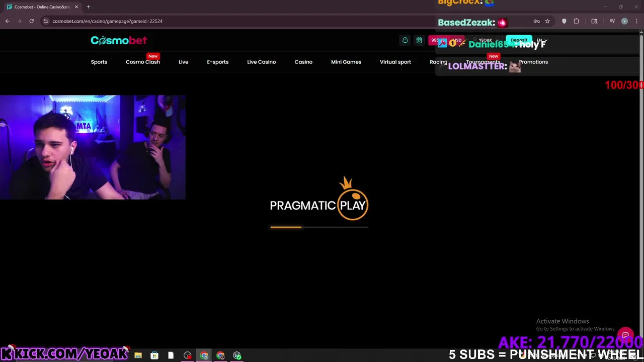Click the Pragmatic Play loading bar
The height and width of the screenshot is (362, 644).
pos(319,227)
